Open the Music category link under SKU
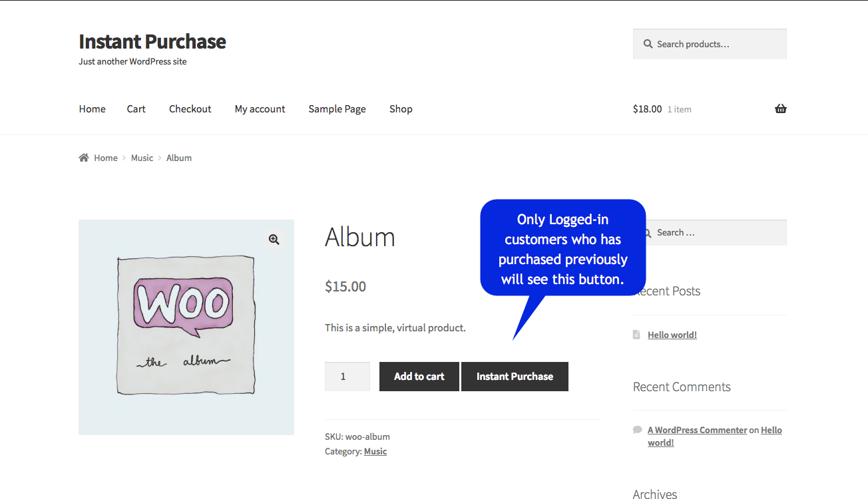The width and height of the screenshot is (868, 499). click(x=375, y=451)
